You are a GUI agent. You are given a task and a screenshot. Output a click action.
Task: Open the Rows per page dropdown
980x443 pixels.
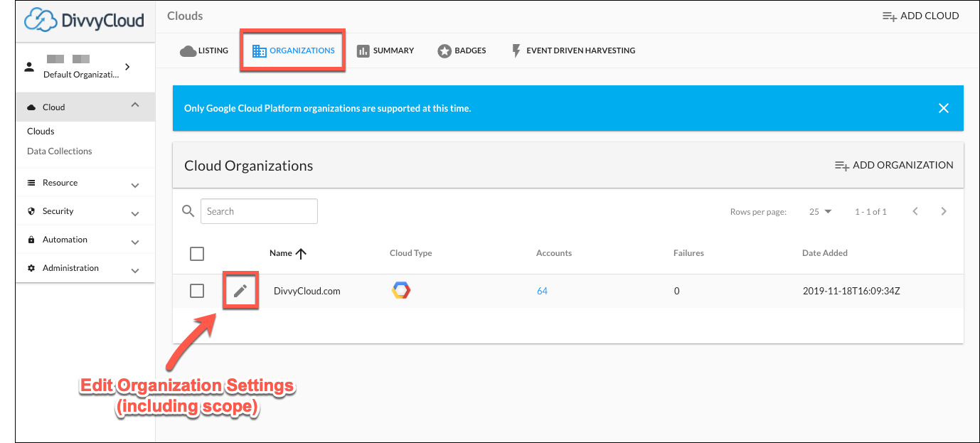coord(821,211)
